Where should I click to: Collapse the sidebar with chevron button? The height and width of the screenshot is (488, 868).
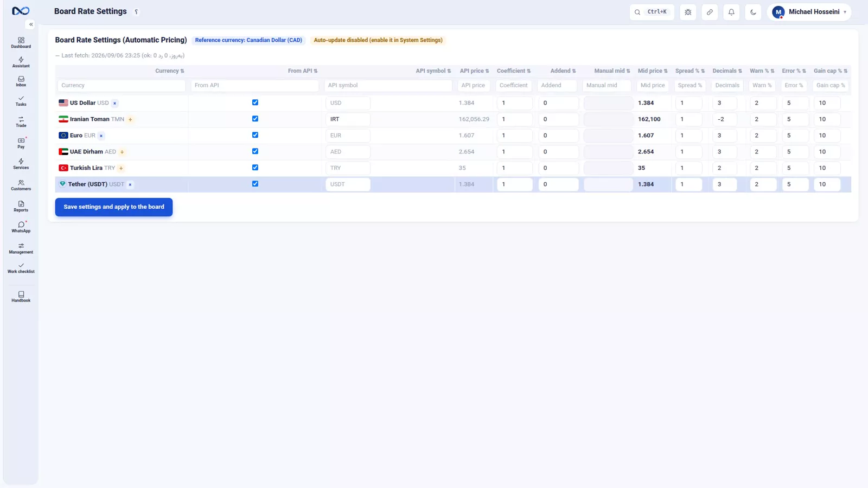(31, 24)
